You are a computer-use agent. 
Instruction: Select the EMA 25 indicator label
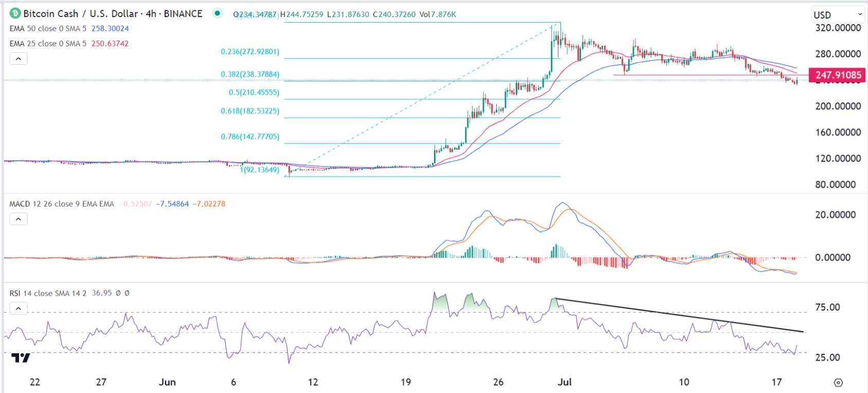click(48, 44)
